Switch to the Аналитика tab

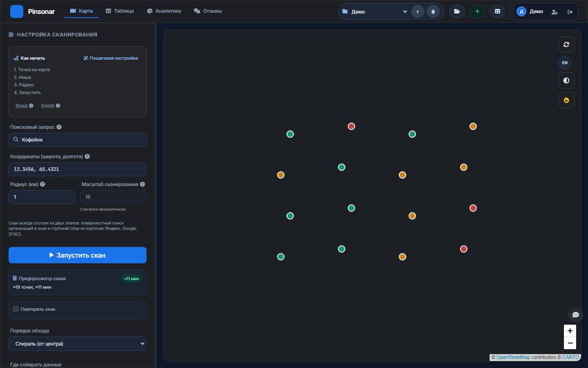point(164,11)
